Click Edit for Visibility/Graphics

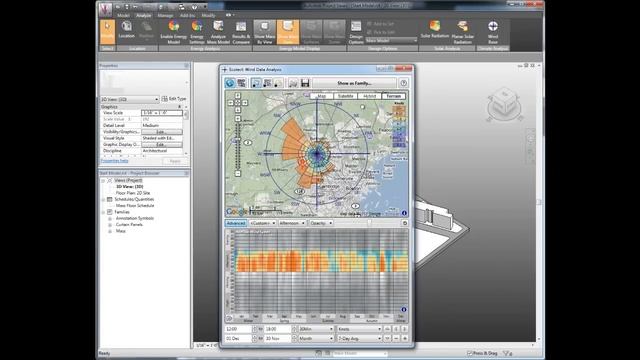[162, 132]
